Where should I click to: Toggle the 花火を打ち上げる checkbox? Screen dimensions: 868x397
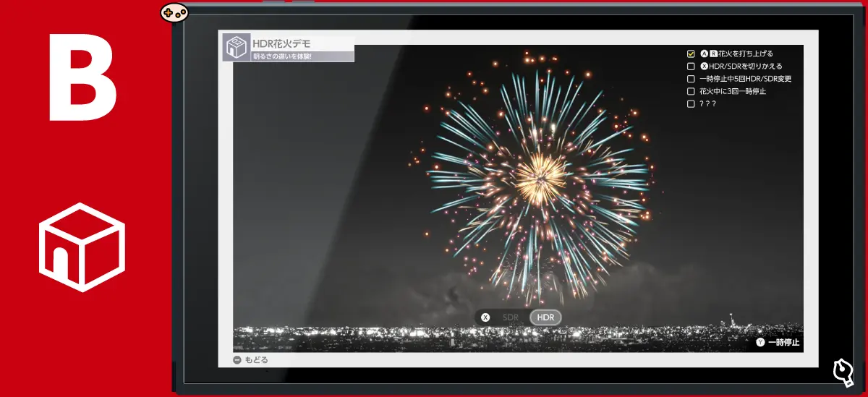click(691, 54)
